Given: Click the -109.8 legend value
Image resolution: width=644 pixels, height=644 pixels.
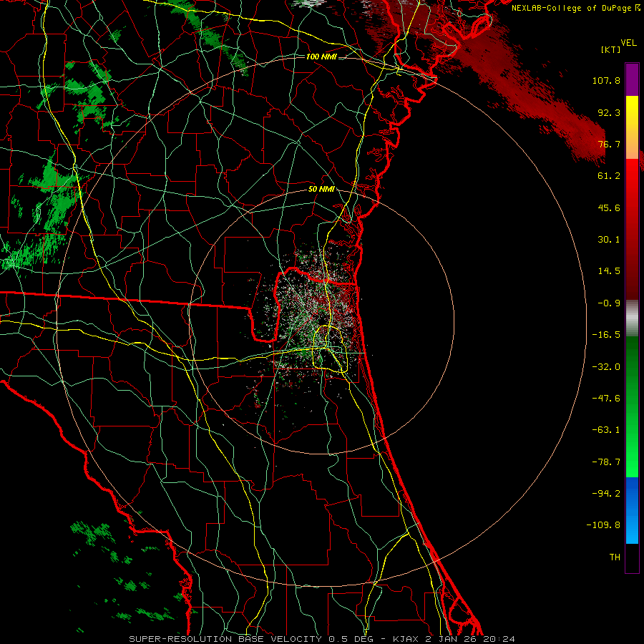Looking at the screenshot, I should pos(603,525).
